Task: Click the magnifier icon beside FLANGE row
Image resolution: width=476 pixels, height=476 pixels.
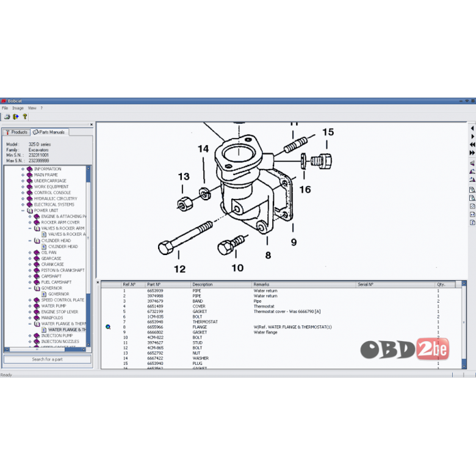Action: (x=108, y=327)
